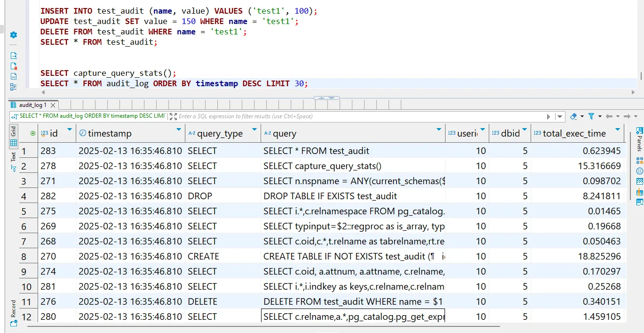Click the Record mode icon at bottom left
Screen dimensions: 644x333
pos(13,323)
